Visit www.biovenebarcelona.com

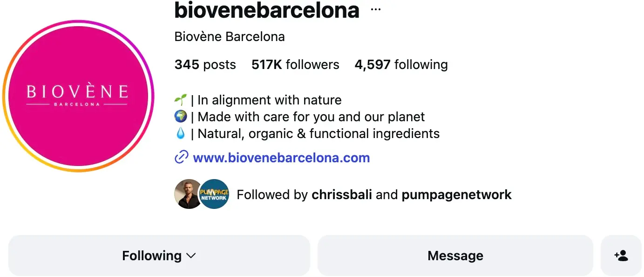point(281,158)
